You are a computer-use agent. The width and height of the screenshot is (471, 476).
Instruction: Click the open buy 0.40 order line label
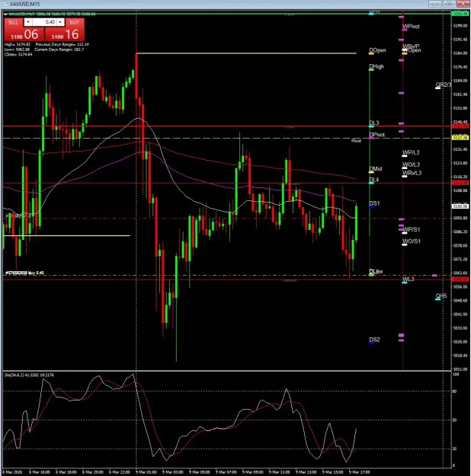[24, 273]
